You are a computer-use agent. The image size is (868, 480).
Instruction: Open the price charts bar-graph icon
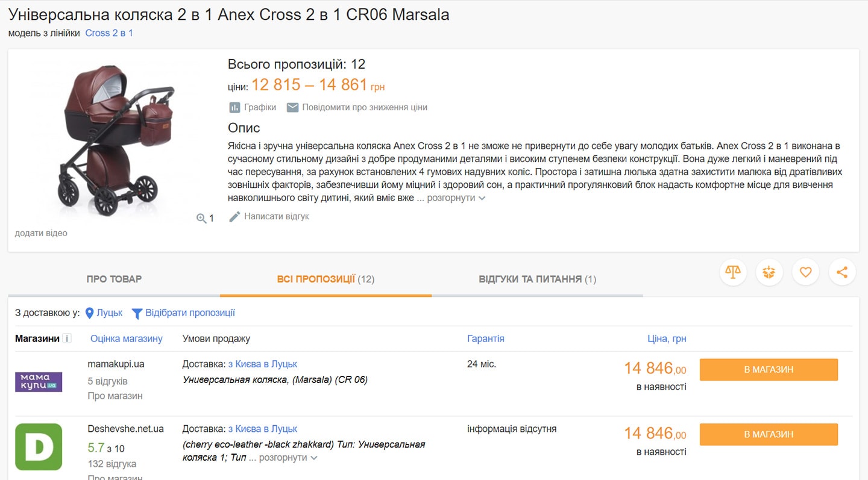(234, 107)
